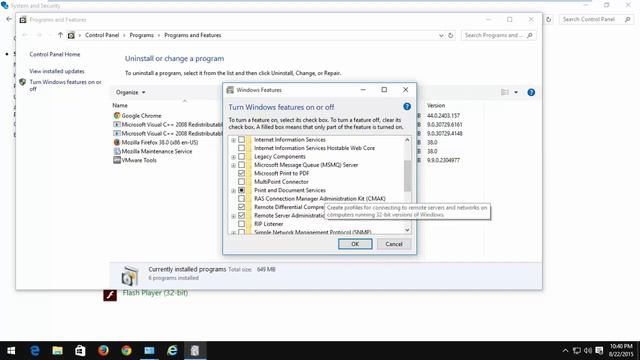Expand Internet Information Services node
Screen dimensions: 640x360
(233, 140)
